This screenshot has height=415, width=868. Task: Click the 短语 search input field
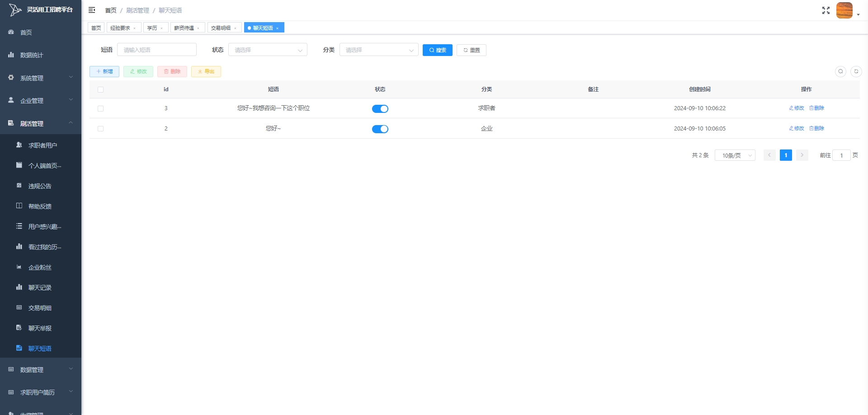[x=156, y=50]
